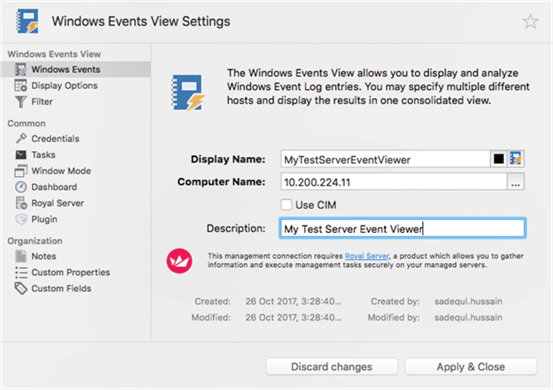Click the Apply & Close button

(x=470, y=367)
